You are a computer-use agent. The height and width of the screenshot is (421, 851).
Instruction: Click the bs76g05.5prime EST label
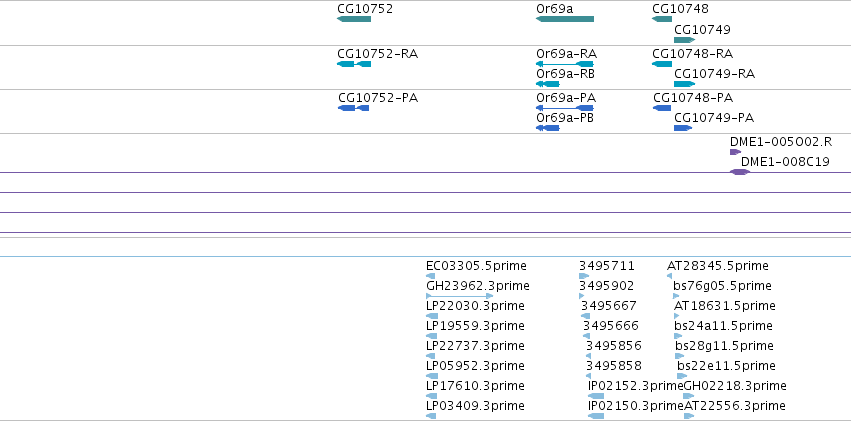722,286
